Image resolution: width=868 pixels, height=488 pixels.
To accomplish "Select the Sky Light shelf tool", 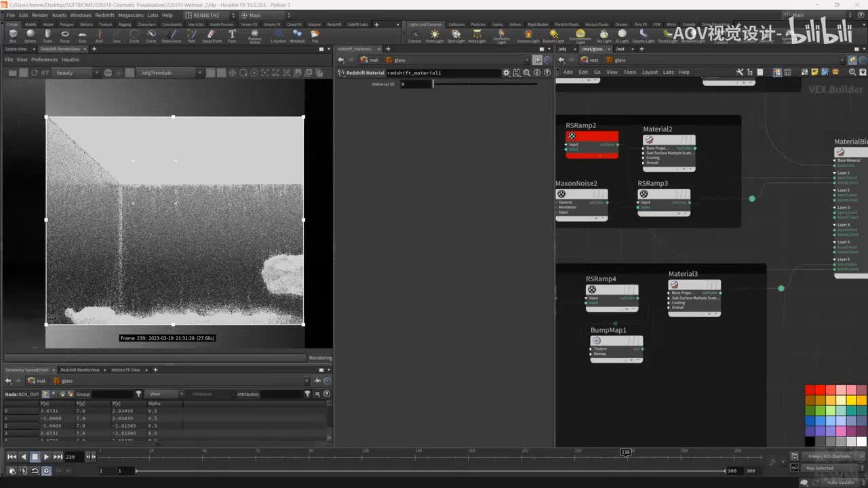I will pos(604,35).
